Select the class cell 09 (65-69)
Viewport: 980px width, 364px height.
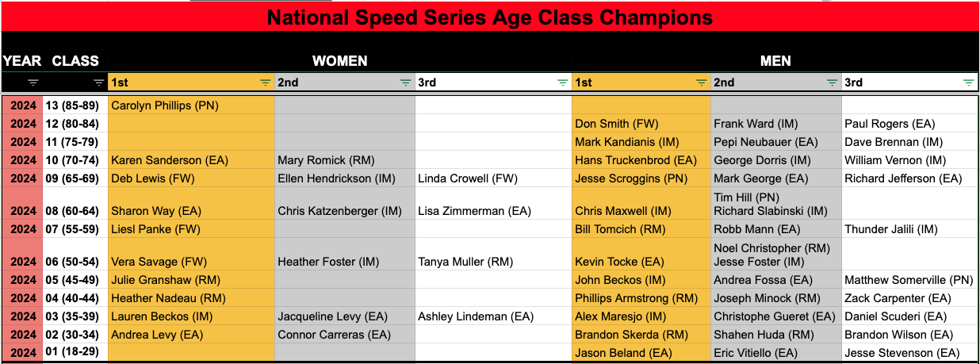point(75,178)
